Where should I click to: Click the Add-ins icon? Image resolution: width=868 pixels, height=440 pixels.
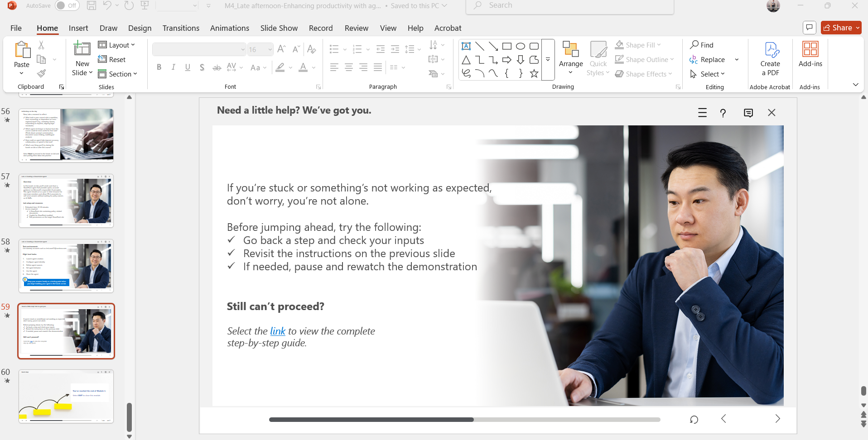click(810, 49)
